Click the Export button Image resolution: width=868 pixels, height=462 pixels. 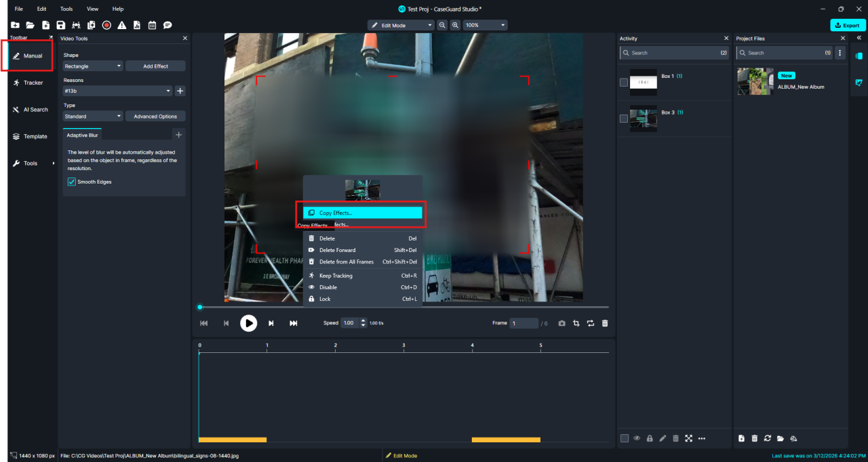[848, 25]
